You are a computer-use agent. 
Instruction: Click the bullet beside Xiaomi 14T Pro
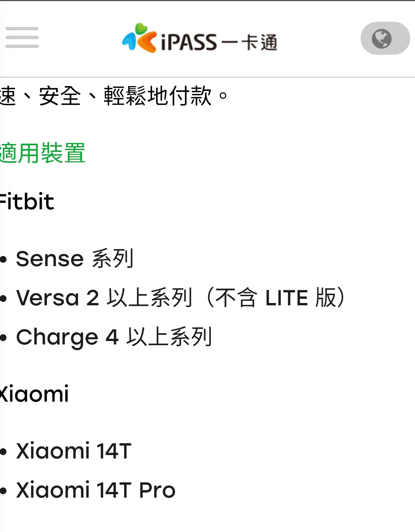coord(3,491)
